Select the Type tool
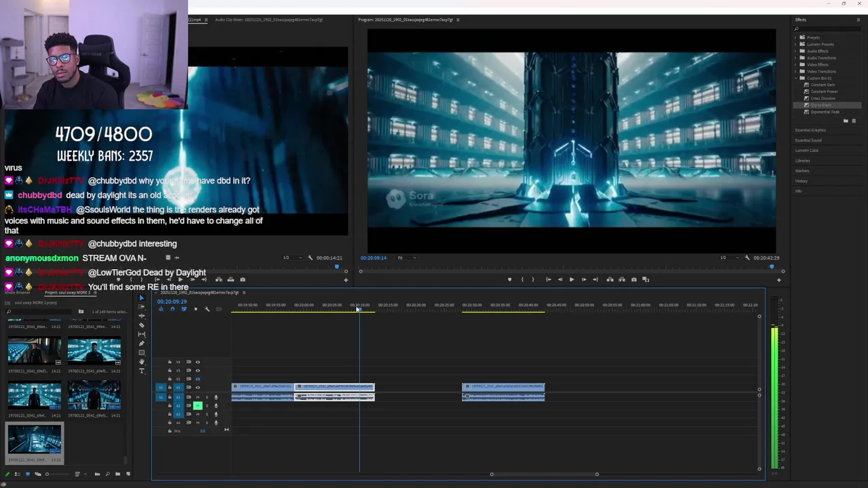Screen dimensions: 868x488 point(142,371)
